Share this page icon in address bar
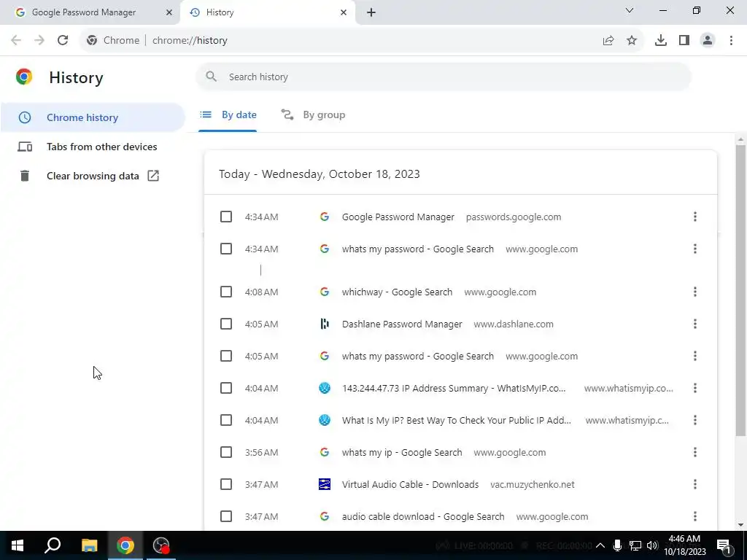The image size is (747, 560). [x=608, y=41]
